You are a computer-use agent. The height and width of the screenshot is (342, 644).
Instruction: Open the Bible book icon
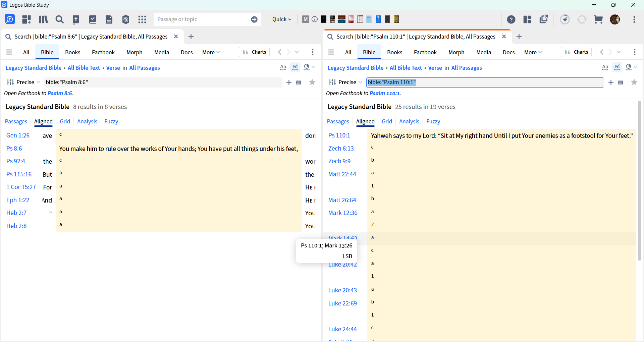coord(76,19)
